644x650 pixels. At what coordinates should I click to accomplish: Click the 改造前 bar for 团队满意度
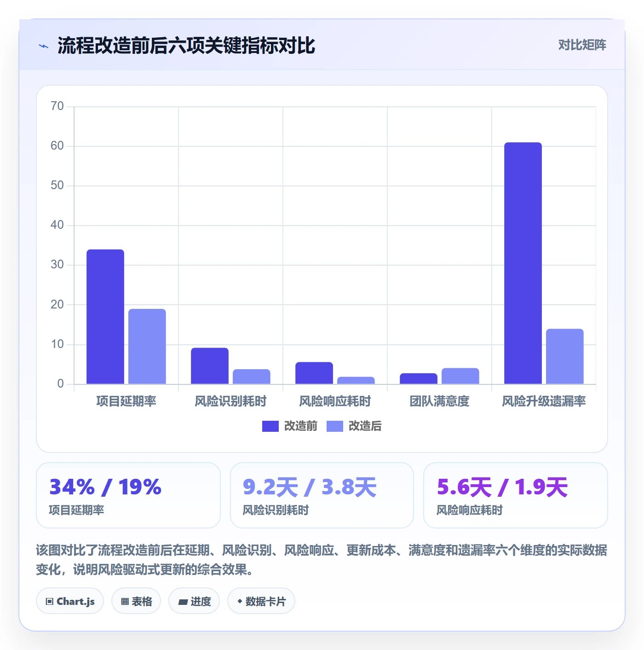[419, 378]
